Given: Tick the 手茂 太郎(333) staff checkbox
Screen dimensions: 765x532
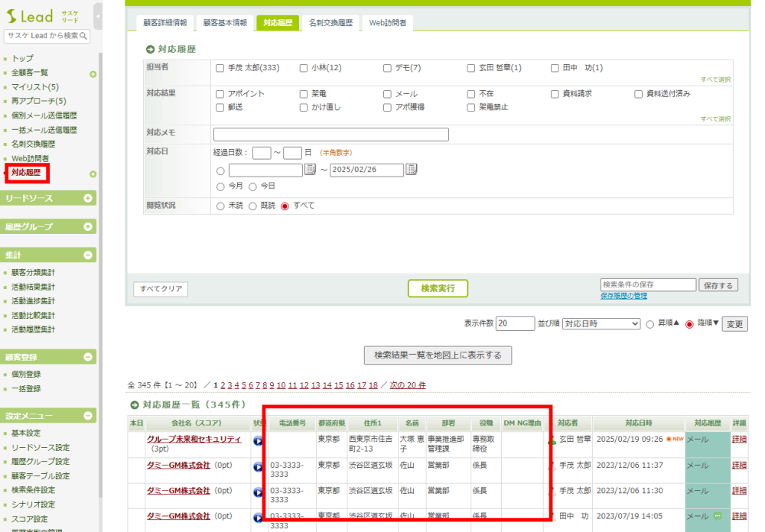Looking at the screenshot, I should (220, 68).
